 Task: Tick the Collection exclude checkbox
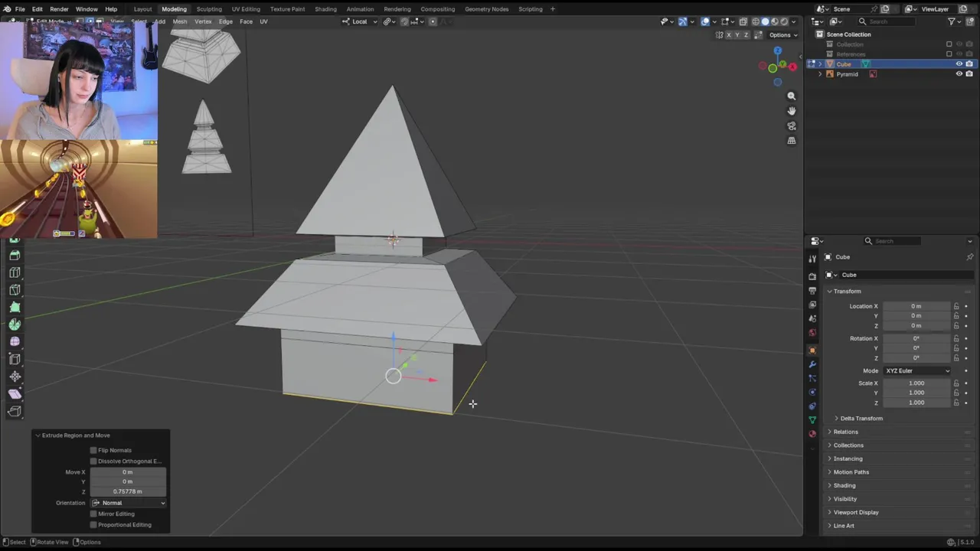click(x=949, y=44)
